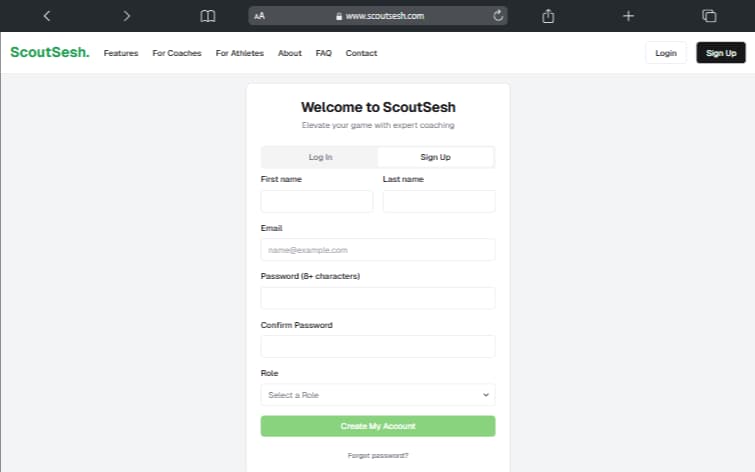Click the black Sign Up header button
755x472 pixels.
(x=720, y=53)
